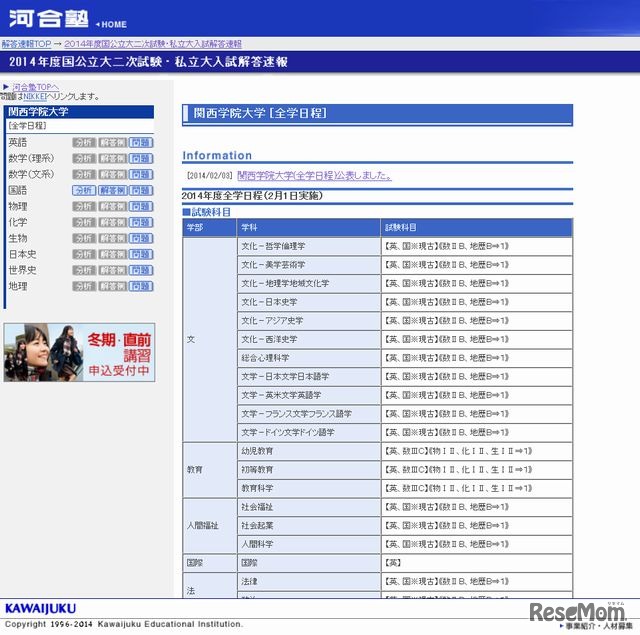Screen dimensions: 640x635
Task: Select the 人間福祉 faculty cell
Action: 209,526
